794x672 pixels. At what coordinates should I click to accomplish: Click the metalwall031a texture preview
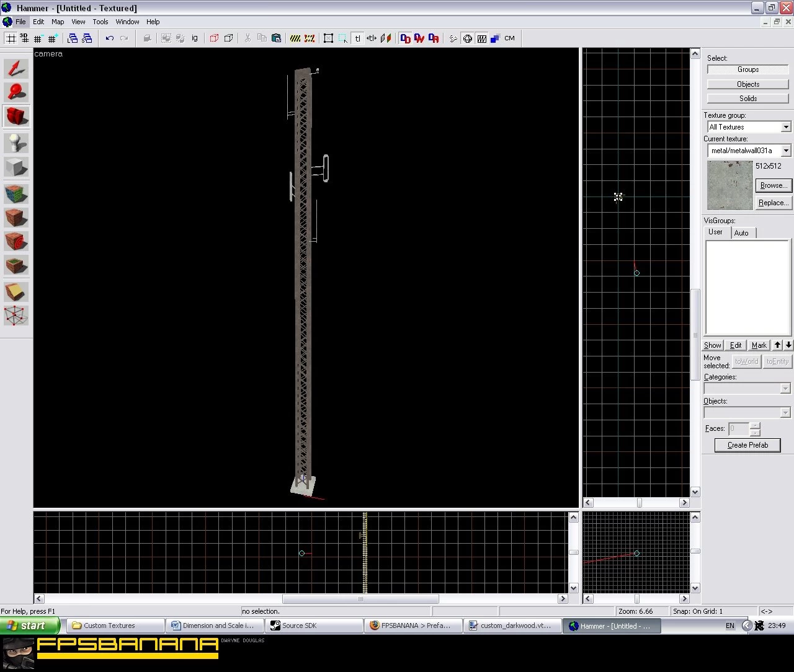coord(730,185)
